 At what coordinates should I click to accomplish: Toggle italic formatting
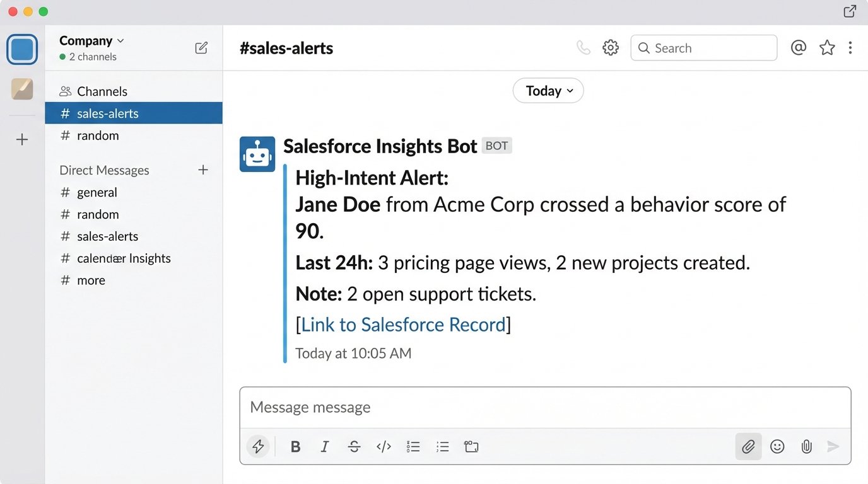point(324,447)
